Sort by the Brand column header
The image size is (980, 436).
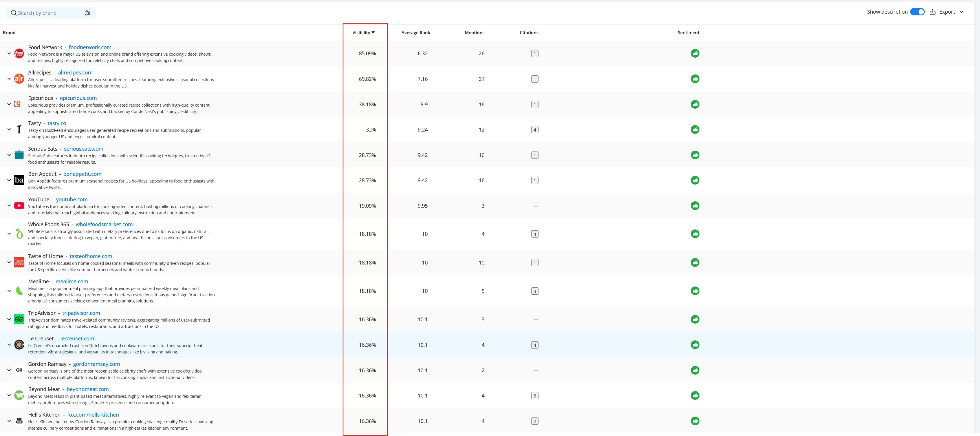tap(9, 32)
